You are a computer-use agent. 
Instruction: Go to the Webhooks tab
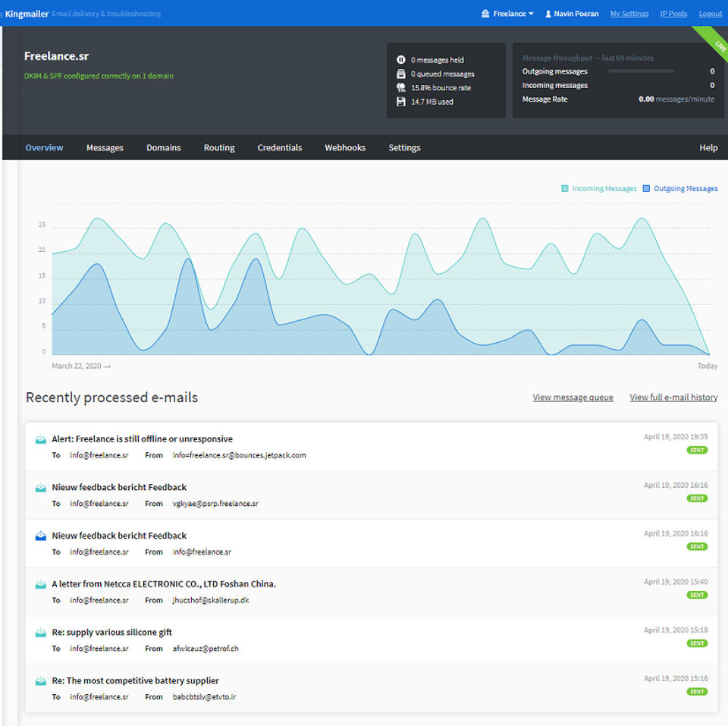click(x=345, y=148)
